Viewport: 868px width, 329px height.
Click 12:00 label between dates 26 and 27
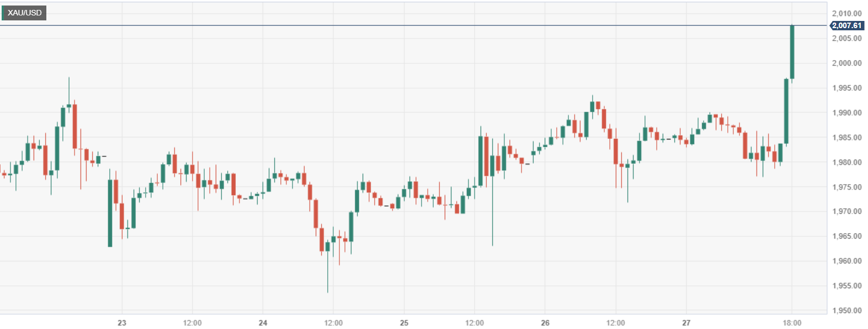coord(615,322)
